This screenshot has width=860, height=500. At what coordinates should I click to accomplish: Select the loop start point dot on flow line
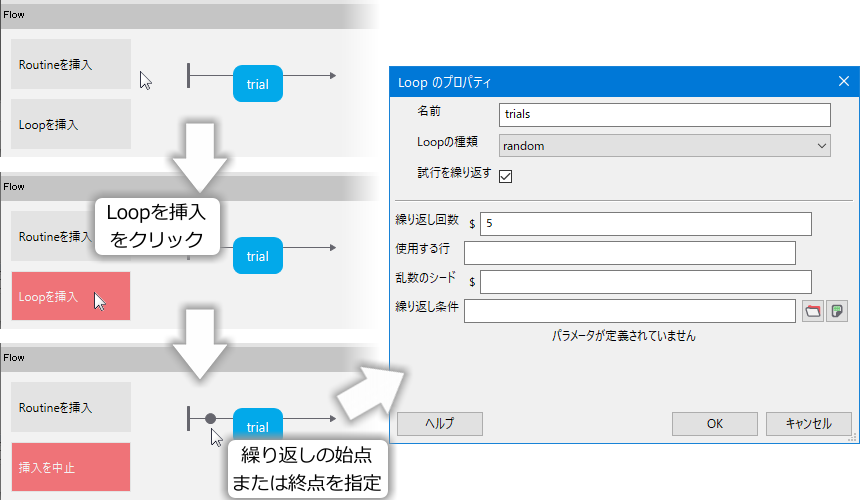[210, 419]
